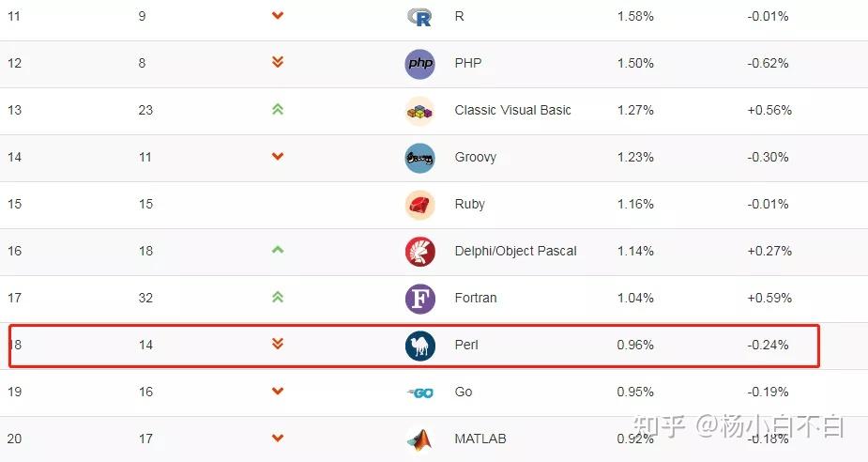868x462 pixels.
Task: Click the Fortran F logo
Action: click(x=419, y=299)
